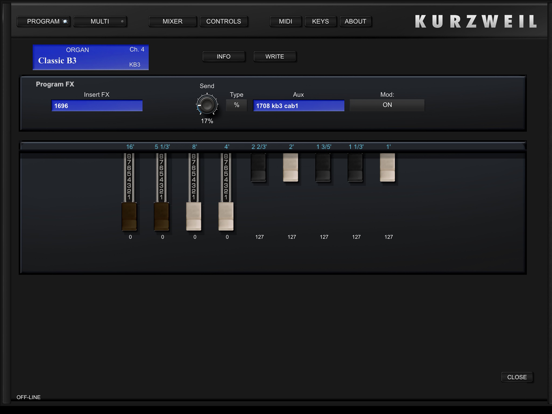Click the 2' white drawbar
Screen dimensions: 552x414
pos(291,168)
